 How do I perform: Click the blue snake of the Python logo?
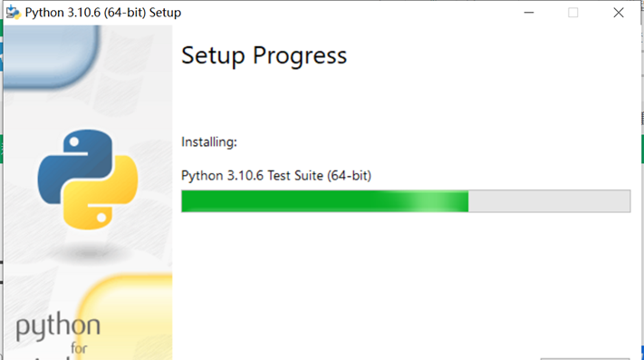coord(74,164)
